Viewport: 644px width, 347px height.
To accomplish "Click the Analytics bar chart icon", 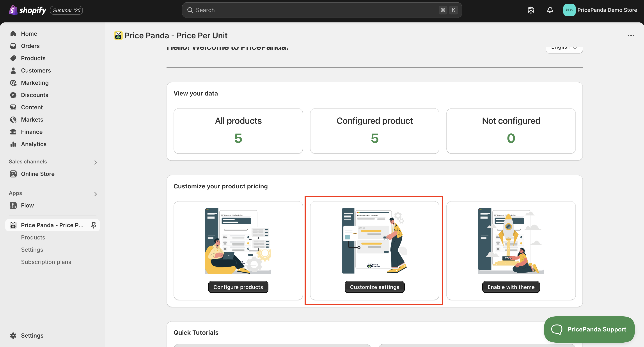I will (13, 144).
